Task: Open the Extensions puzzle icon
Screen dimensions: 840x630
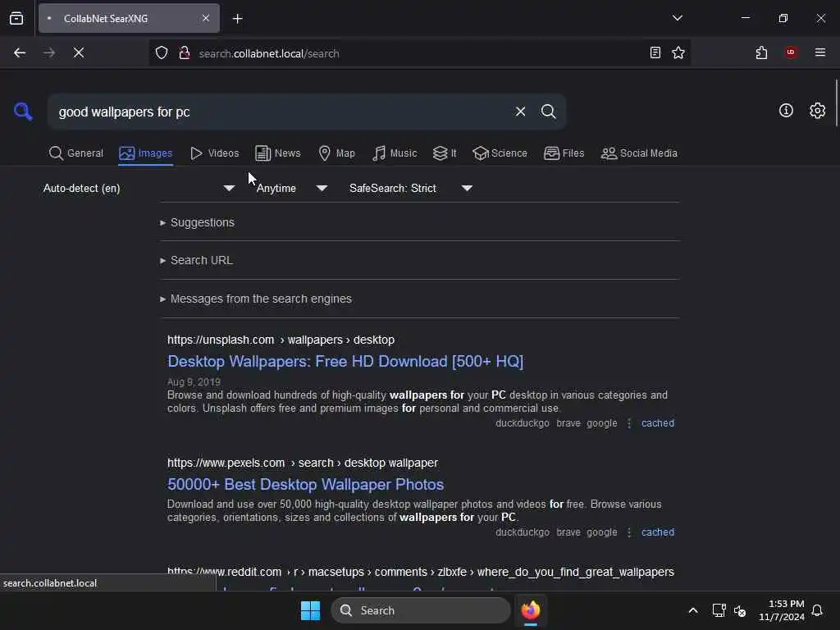Action: point(761,52)
